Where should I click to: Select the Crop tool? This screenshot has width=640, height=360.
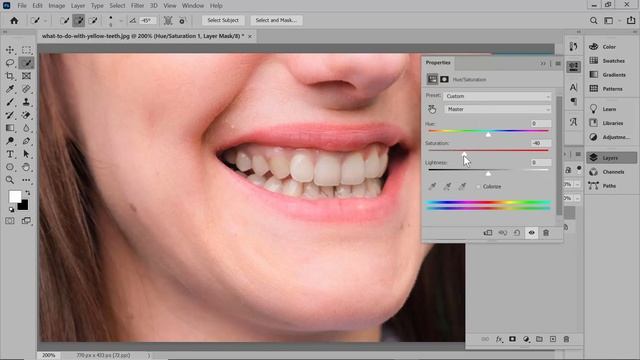point(10,76)
